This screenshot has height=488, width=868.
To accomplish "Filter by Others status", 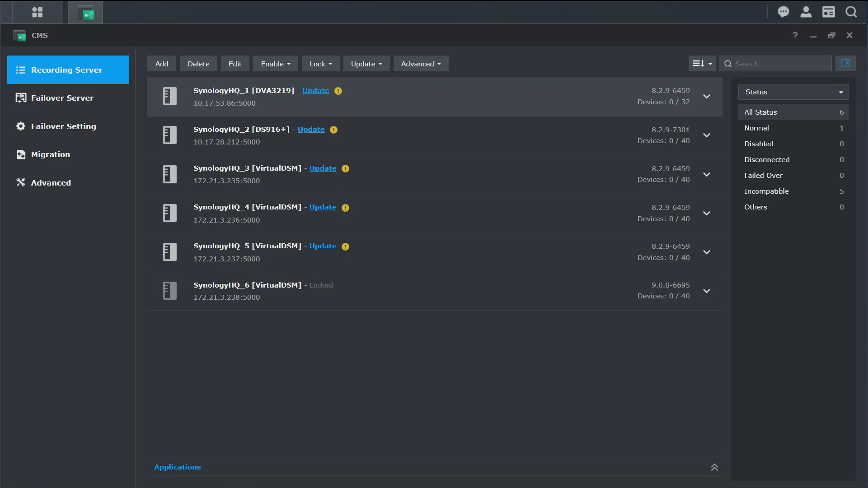I will 793,207.
